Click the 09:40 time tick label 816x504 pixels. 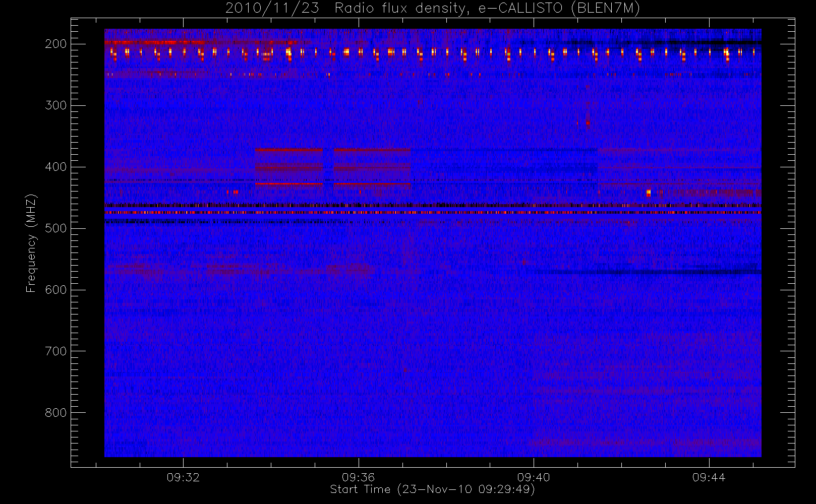534,477
